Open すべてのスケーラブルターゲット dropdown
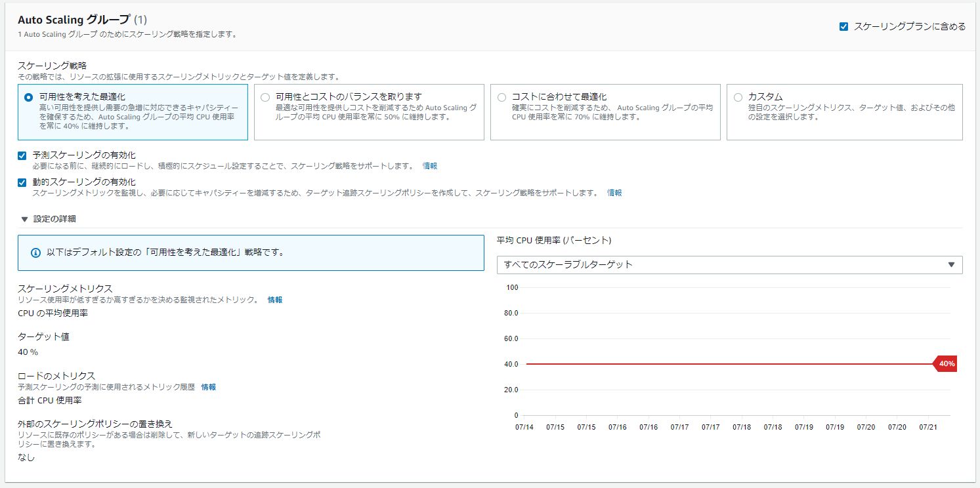 tap(729, 264)
